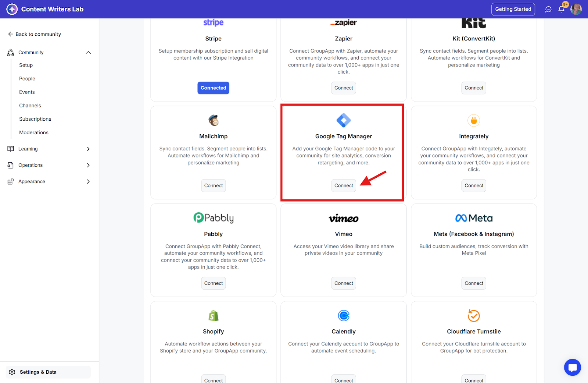Screen dimensions: 588x383
Task: Connect the Cloudflare Turnstile integration
Action: pyautogui.click(x=474, y=380)
